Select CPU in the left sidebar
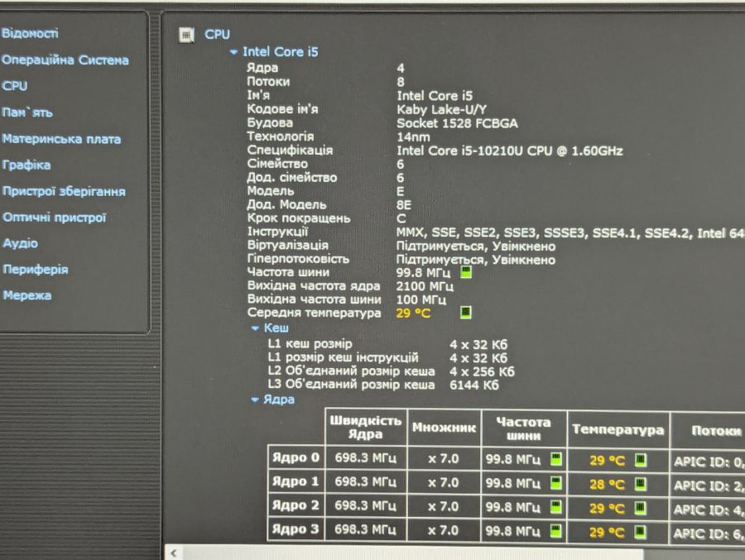Viewport: 745px width, 560px height. pyautogui.click(x=15, y=86)
